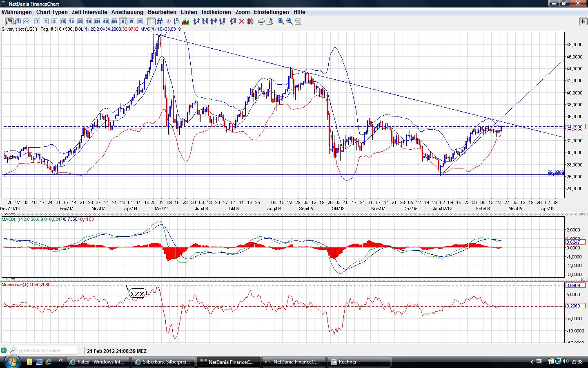Switch to Silberkurs taskbar window
The height and width of the screenshot is (368, 588).
[163, 362]
